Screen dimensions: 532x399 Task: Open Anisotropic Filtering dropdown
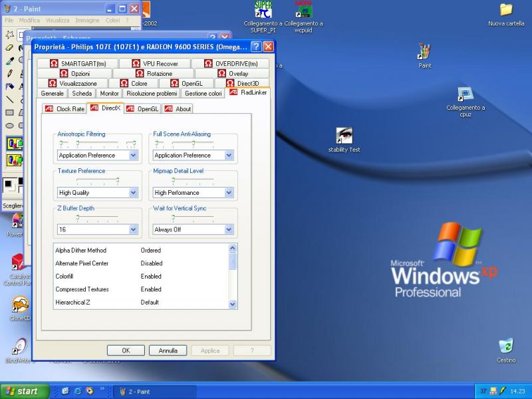[x=134, y=156]
